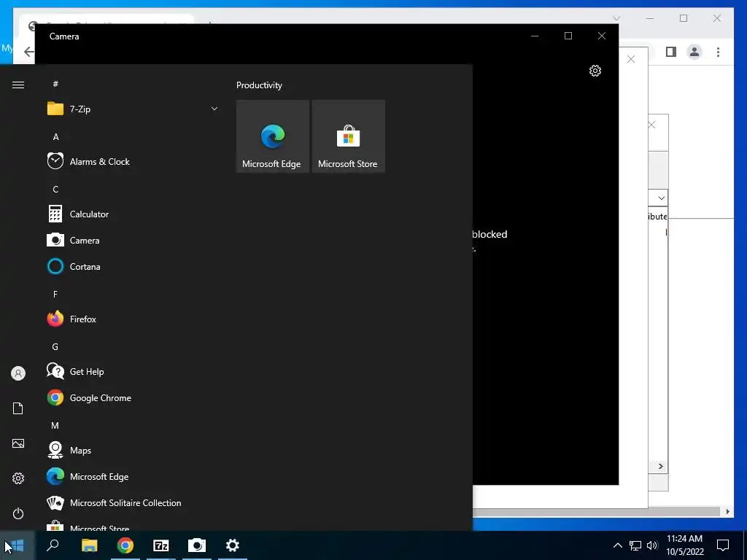Switch to 7-Zip on taskbar

point(161,545)
